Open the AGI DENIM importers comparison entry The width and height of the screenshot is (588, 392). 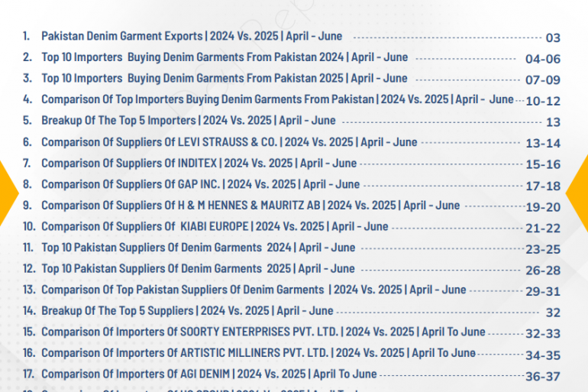point(208,374)
